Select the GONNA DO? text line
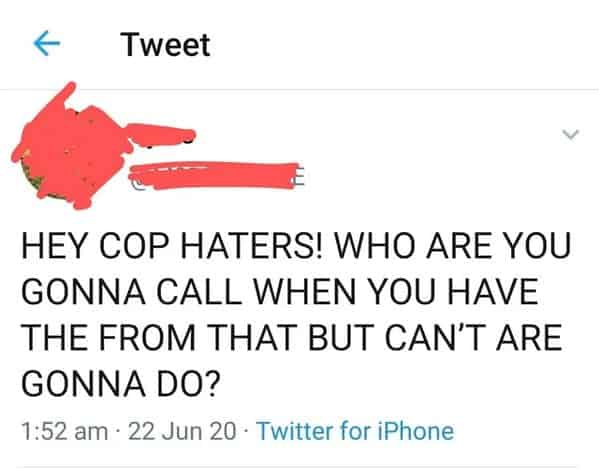 121,383
